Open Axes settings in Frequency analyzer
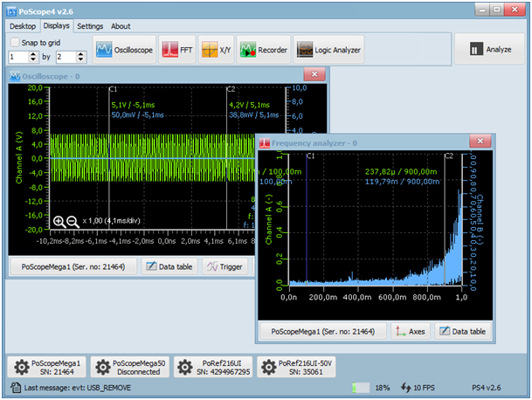This screenshot has width=532, height=400. pos(411,331)
